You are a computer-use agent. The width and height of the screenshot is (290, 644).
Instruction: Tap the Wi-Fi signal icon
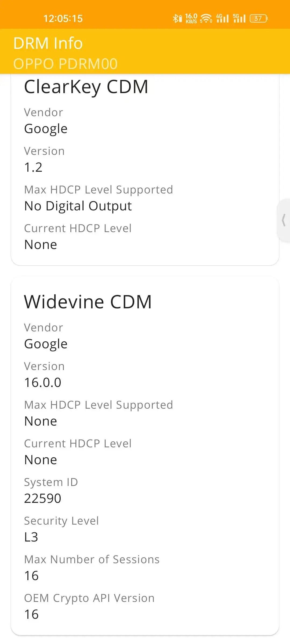coord(206,19)
